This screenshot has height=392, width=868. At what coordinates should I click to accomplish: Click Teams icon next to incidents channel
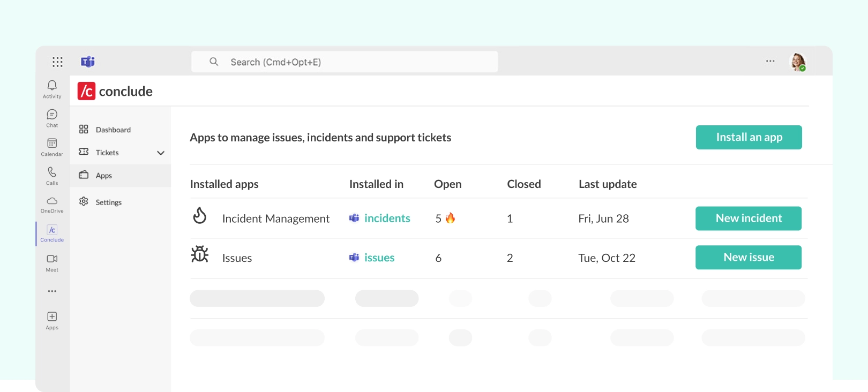[x=354, y=218]
